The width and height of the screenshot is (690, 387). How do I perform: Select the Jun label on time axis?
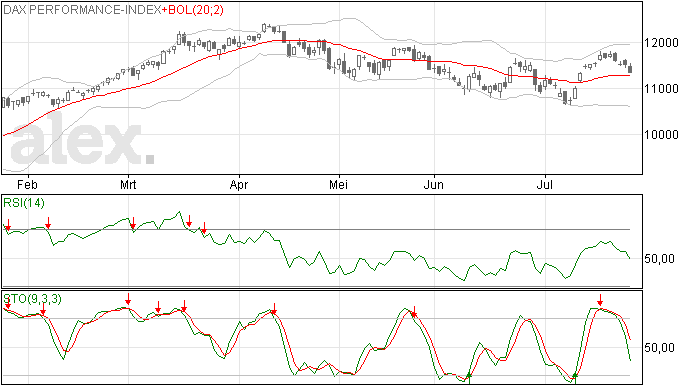(x=433, y=185)
